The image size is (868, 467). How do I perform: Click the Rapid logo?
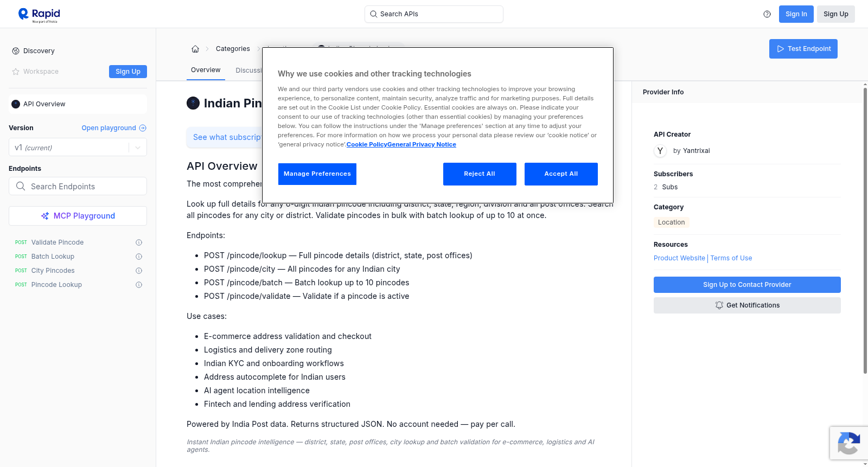(x=39, y=15)
